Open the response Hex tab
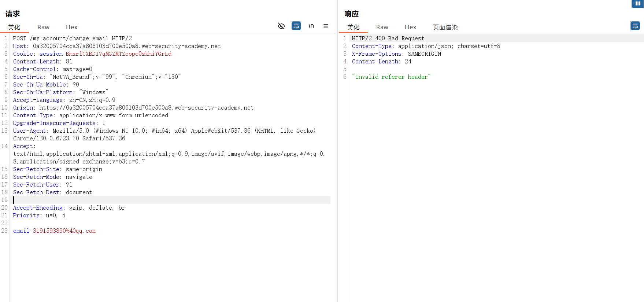Image resolution: width=644 pixels, height=302 pixels. 410,27
